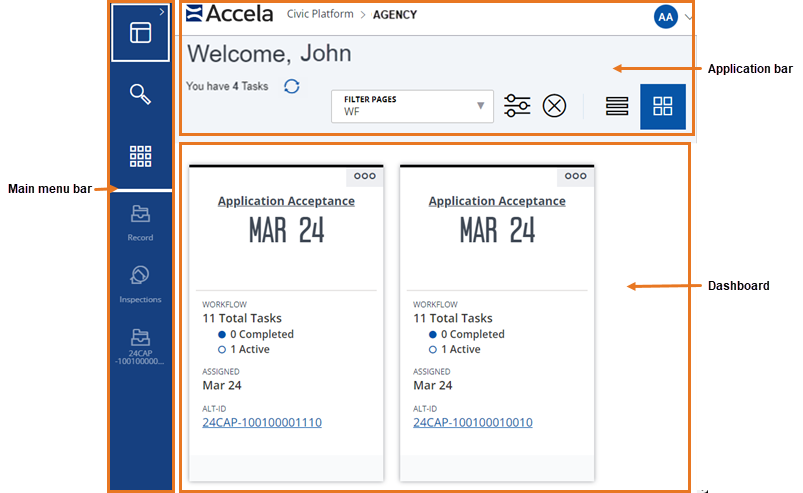Open the filter settings sliders icon
This screenshot has height=493, width=803.
pos(517,106)
